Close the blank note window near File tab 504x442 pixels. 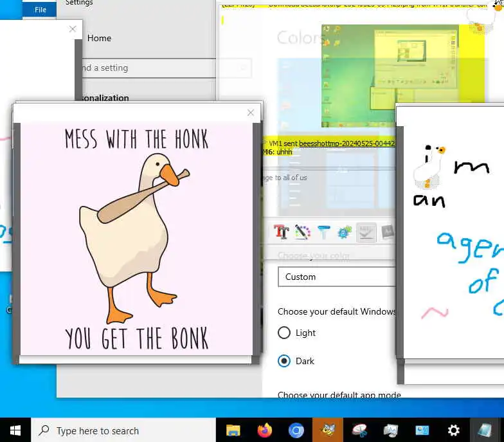[72, 29]
